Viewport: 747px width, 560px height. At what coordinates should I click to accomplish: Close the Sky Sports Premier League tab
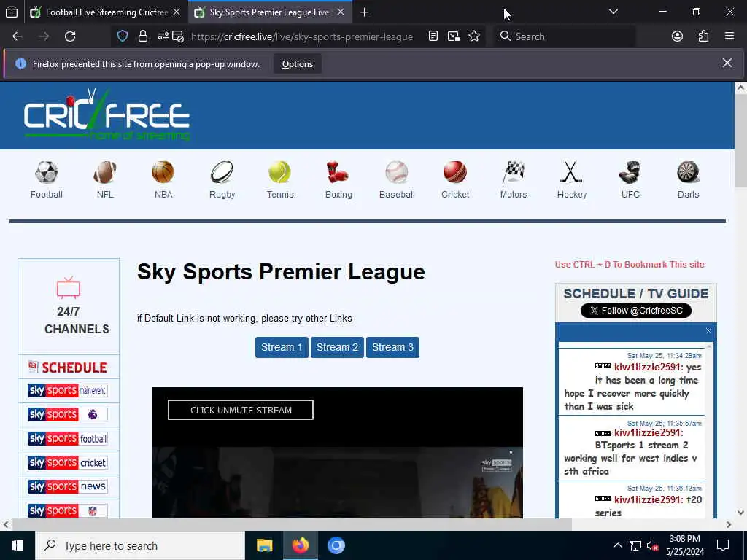click(x=341, y=12)
